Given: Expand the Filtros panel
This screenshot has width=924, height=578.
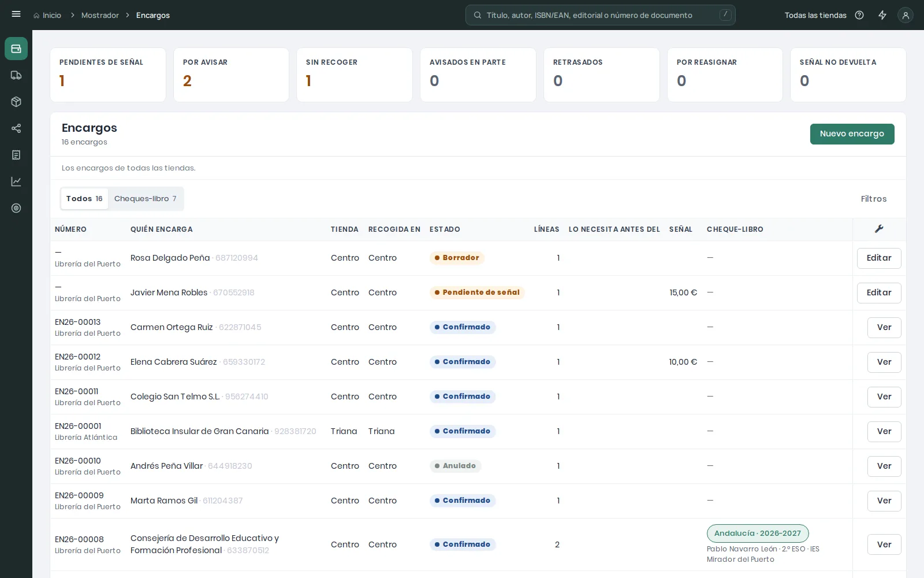Looking at the screenshot, I should click(874, 199).
